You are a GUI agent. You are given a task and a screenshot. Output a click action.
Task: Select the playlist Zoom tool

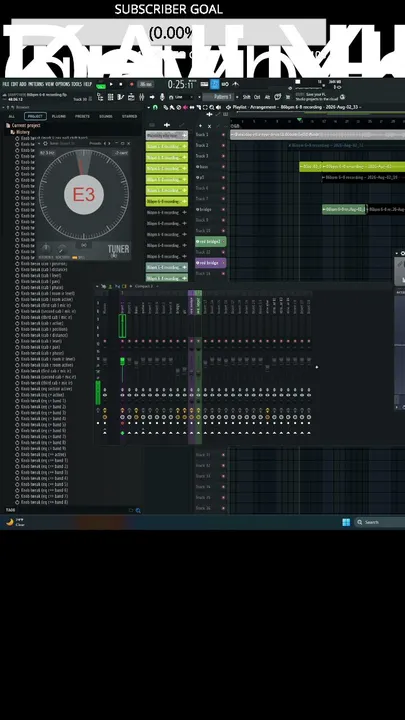(x=212, y=107)
